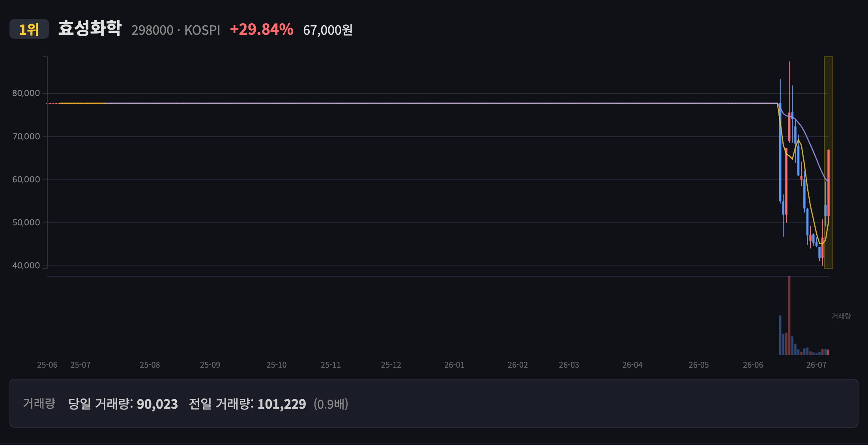
Task: Click the 26-01 date axis label
Action: point(455,365)
